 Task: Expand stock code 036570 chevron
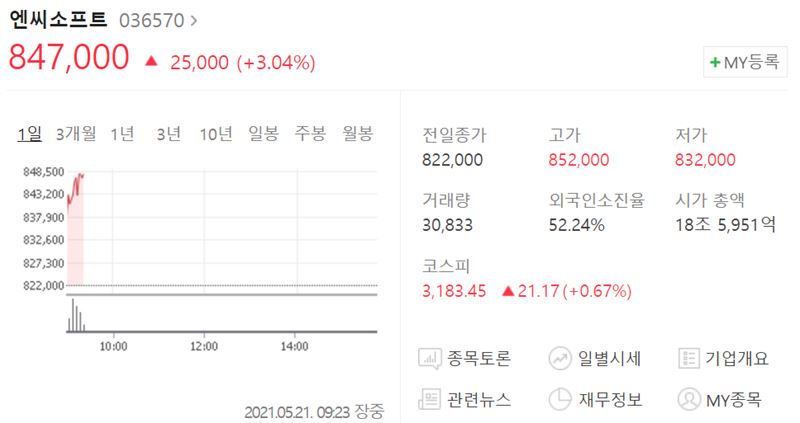click(193, 19)
